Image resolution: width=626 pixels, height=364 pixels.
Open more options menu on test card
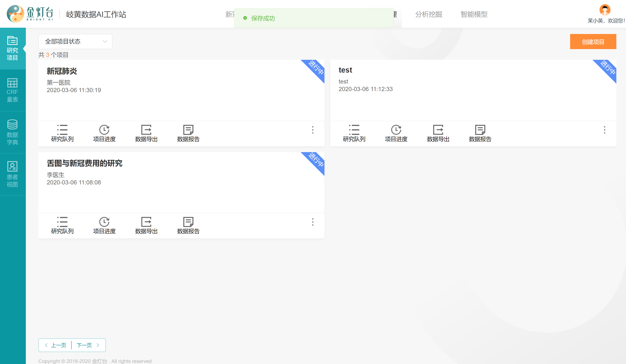(x=604, y=130)
